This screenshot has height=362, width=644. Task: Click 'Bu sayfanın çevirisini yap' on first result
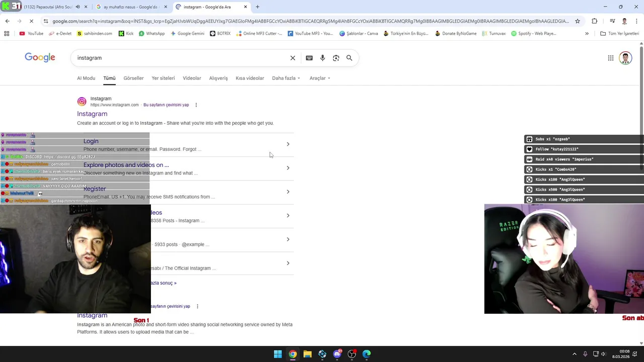click(166, 105)
